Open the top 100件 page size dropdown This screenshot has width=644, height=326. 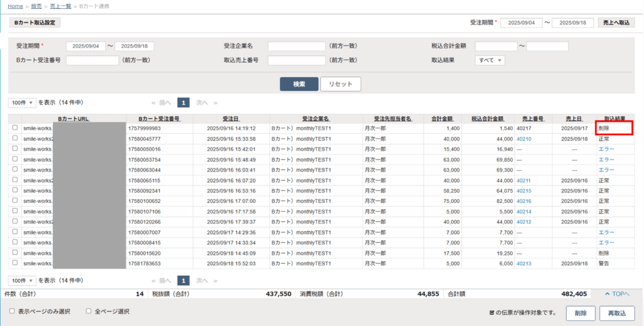coord(22,102)
